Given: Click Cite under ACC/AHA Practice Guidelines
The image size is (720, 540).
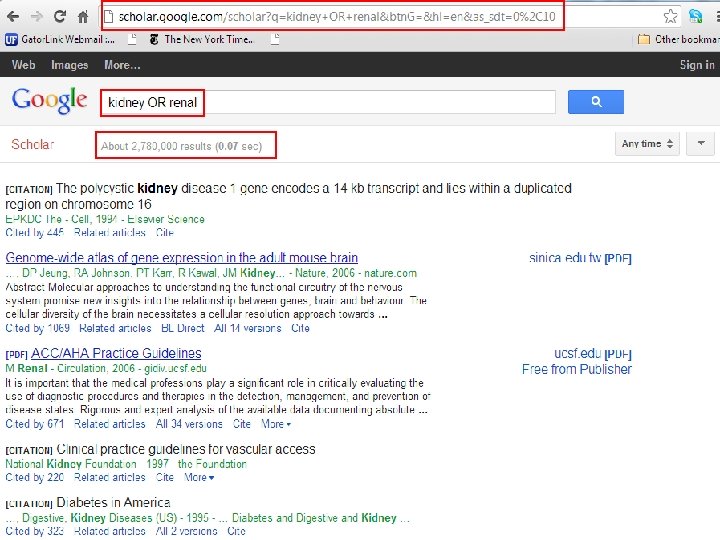Looking at the screenshot, I should pos(242,424).
